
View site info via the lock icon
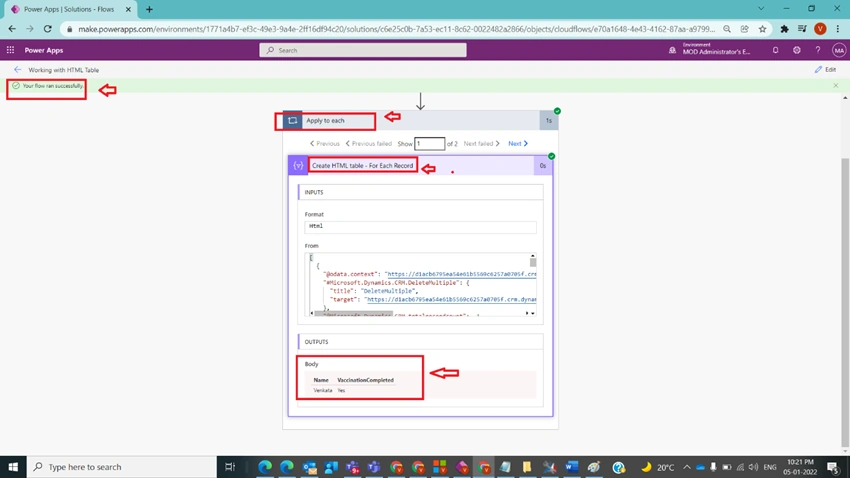[x=69, y=29]
